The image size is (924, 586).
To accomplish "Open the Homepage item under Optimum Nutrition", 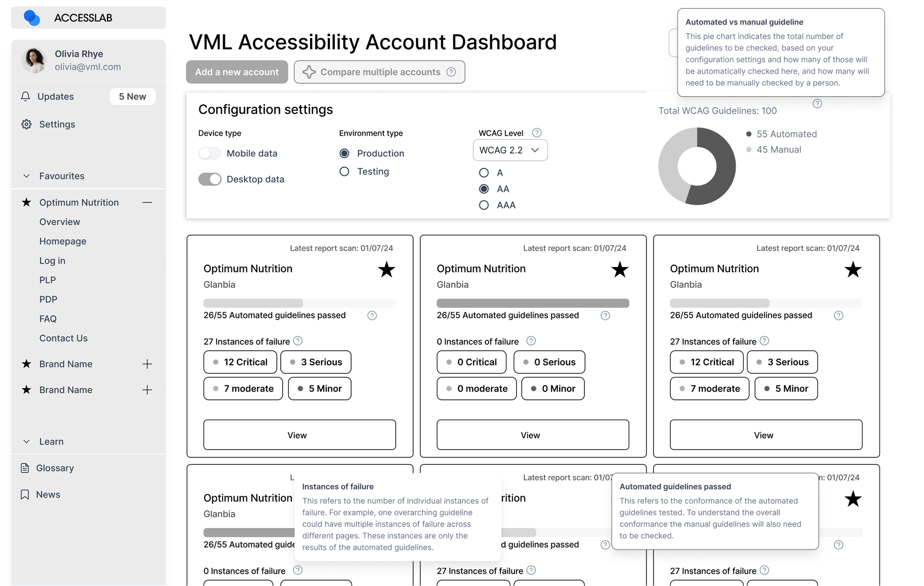I will [x=63, y=241].
